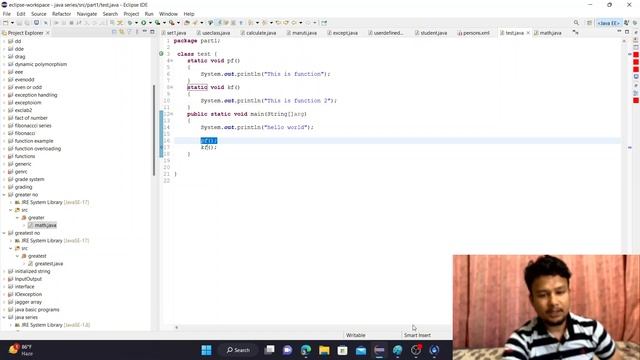The width and height of the screenshot is (640, 360).
Task: Open the Coverage dropdown arrow
Action: [x=164, y=23]
